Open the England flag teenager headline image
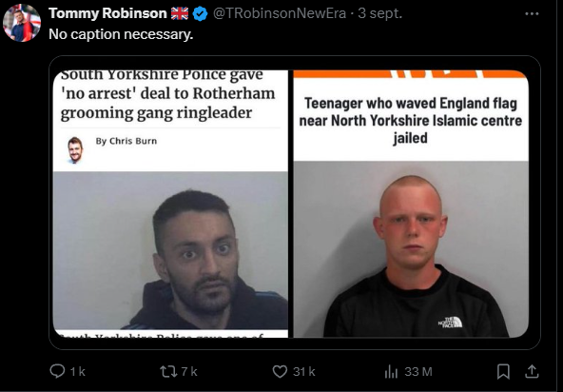Image resolution: width=563 pixels, height=392 pixels. coord(411,204)
